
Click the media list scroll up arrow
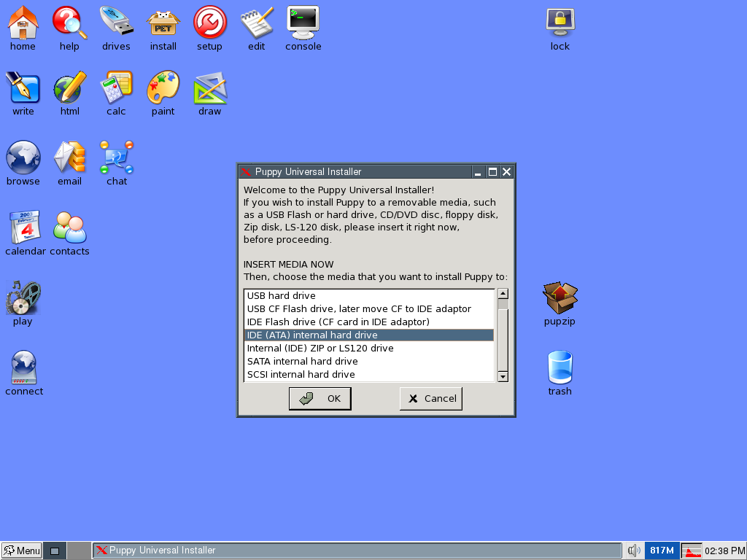click(x=503, y=294)
